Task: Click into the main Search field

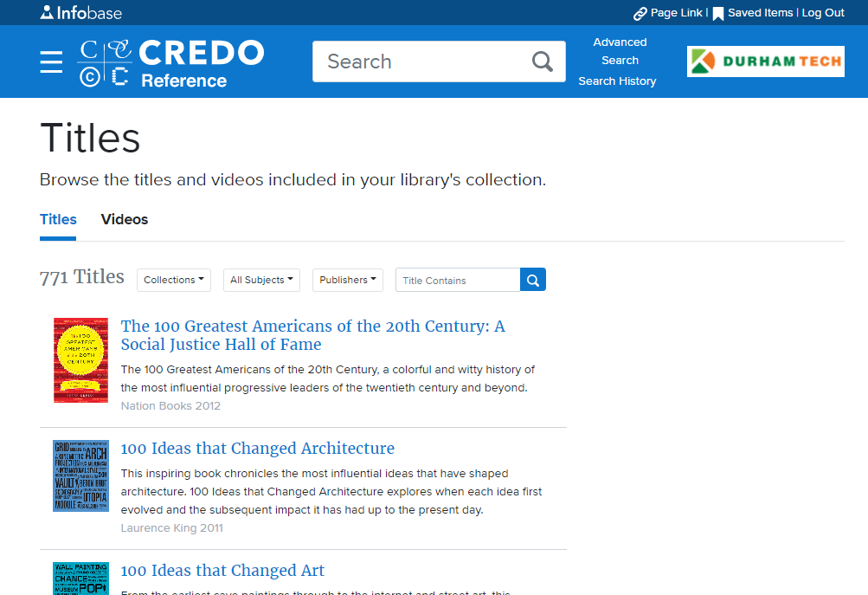Action: click(424, 61)
